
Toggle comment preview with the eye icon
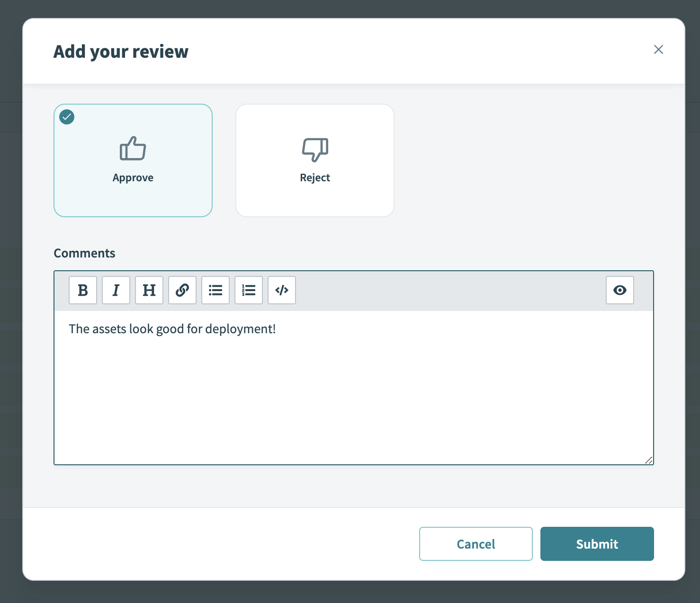click(x=620, y=290)
